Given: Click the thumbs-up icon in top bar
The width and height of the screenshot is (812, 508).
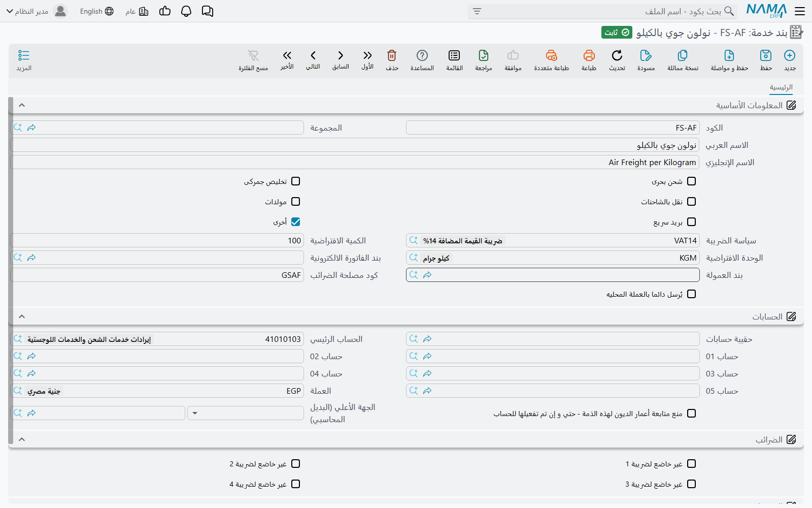Looking at the screenshot, I should pos(165,11).
